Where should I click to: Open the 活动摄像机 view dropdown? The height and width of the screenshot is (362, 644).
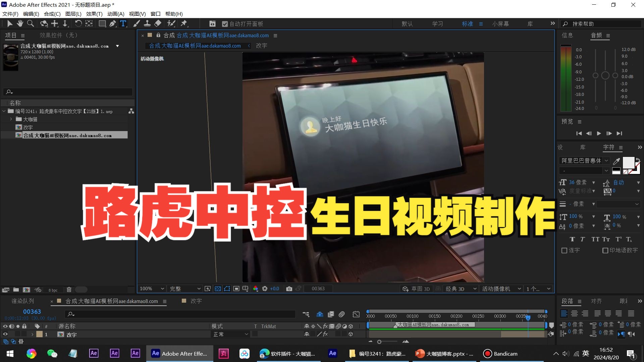(501, 289)
